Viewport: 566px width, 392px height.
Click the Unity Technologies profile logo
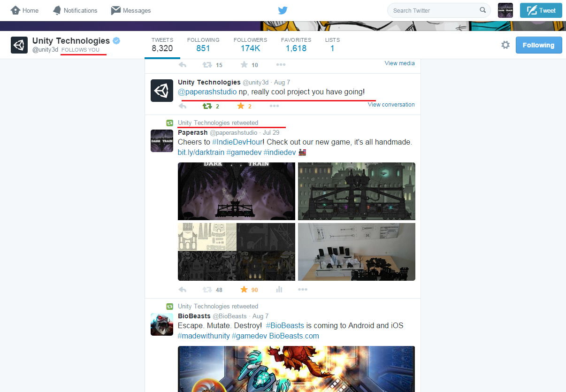pos(19,45)
